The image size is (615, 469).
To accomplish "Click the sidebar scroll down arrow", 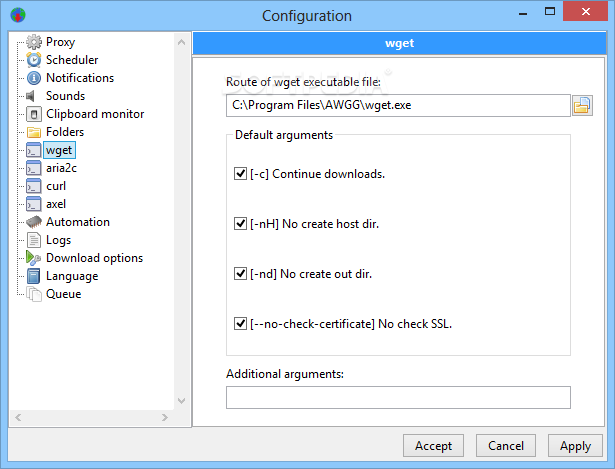I will [181, 401].
